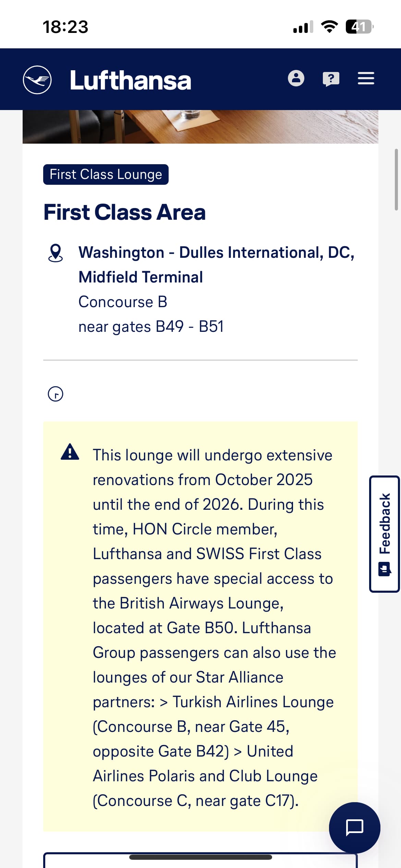This screenshot has width=401, height=868.
Task: Open the chat bubble button
Action: click(354, 828)
